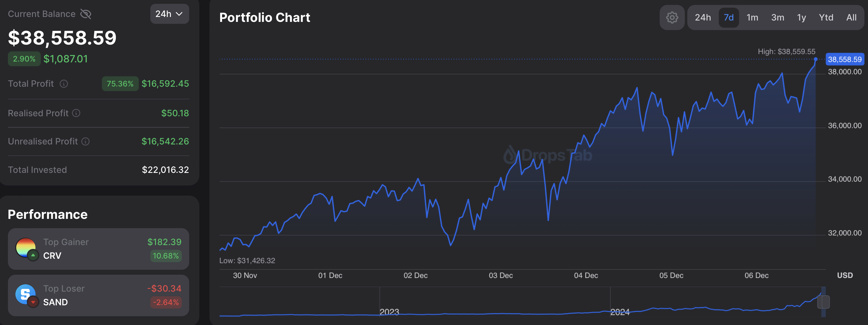Toggle hide balance eye icon
This screenshot has width=868, height=325.
[86, 14]
